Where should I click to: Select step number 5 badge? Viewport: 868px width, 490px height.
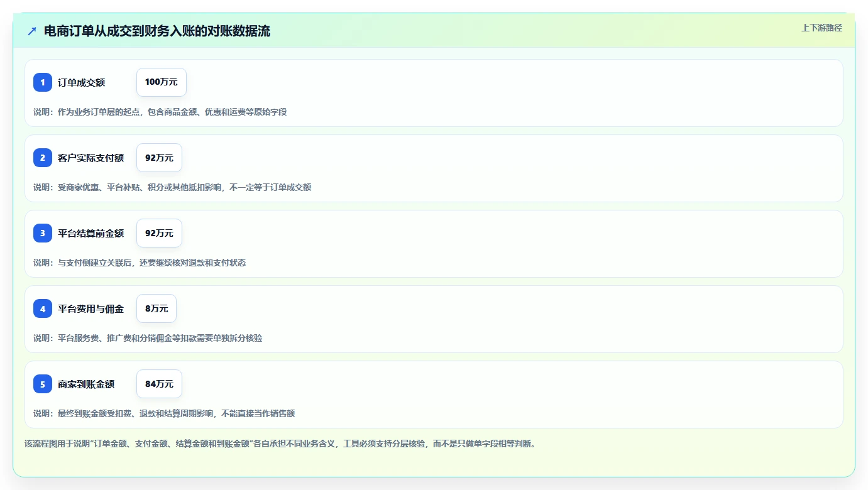coord(43,384)
